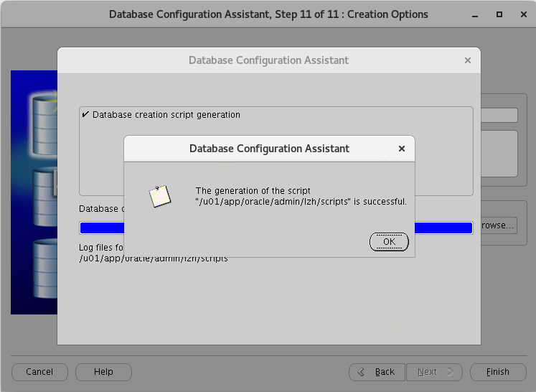Close the script success message dialog
The height and width of the screenshot is (392, 536).
(402, 149)
